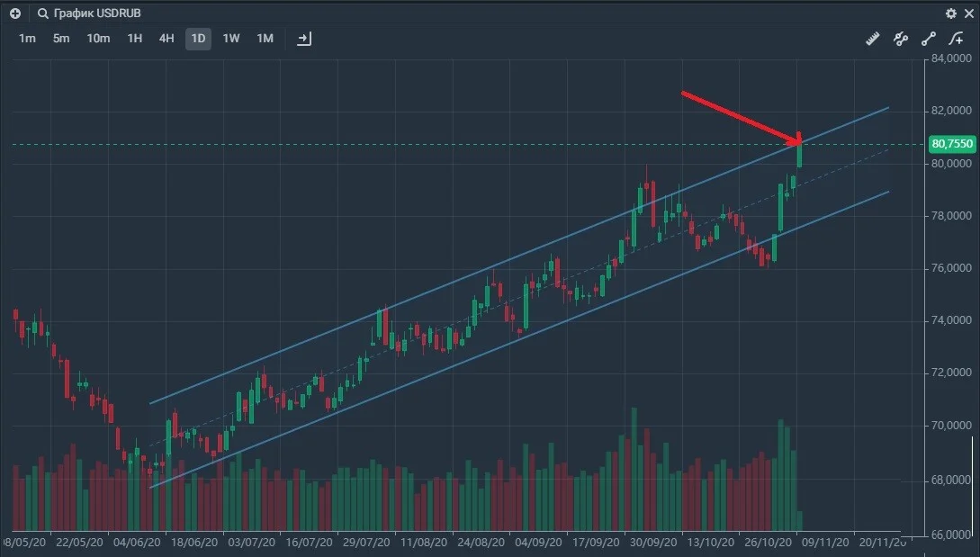980x557 pixels.
Task: Select the upper blue channel line
Action: coord(518,256)
